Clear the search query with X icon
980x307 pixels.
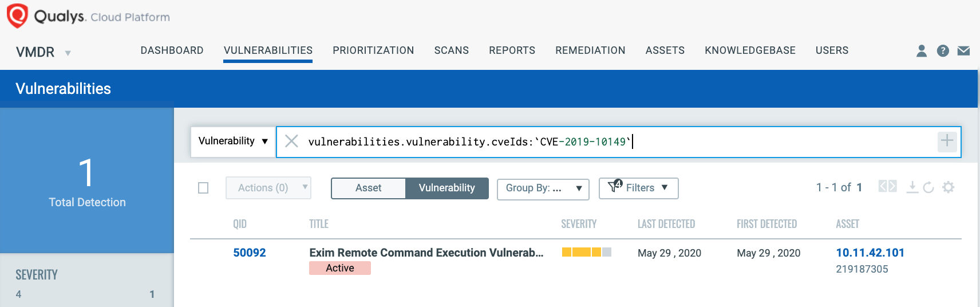coord(291,141)
